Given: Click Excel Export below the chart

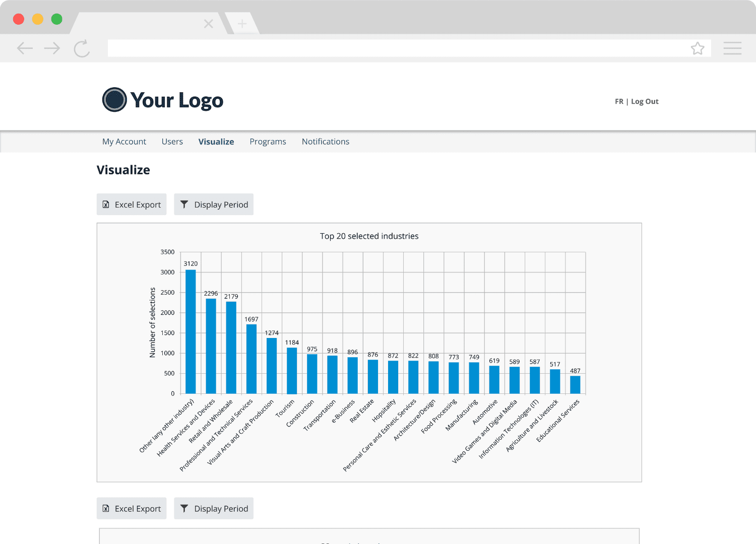Looking at the screenshot, I should pos(131,508).
